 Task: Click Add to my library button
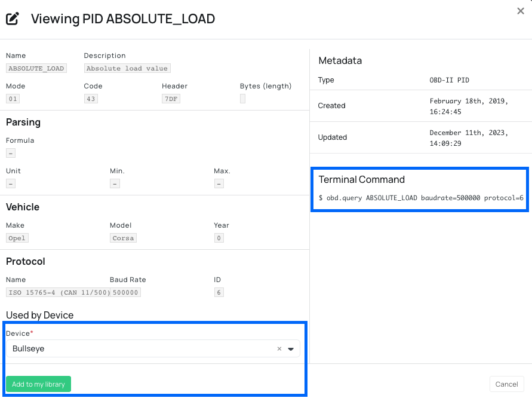click(x=39, y=384)
